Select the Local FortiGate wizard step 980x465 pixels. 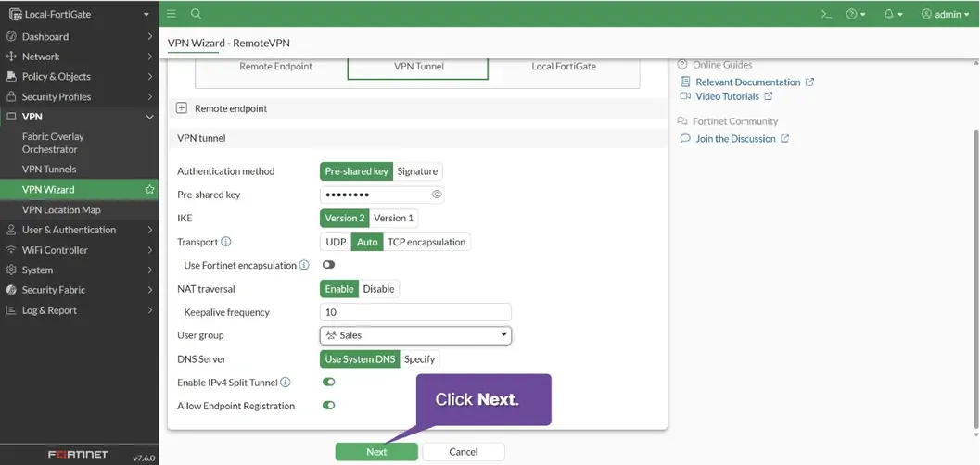(564, 66)
